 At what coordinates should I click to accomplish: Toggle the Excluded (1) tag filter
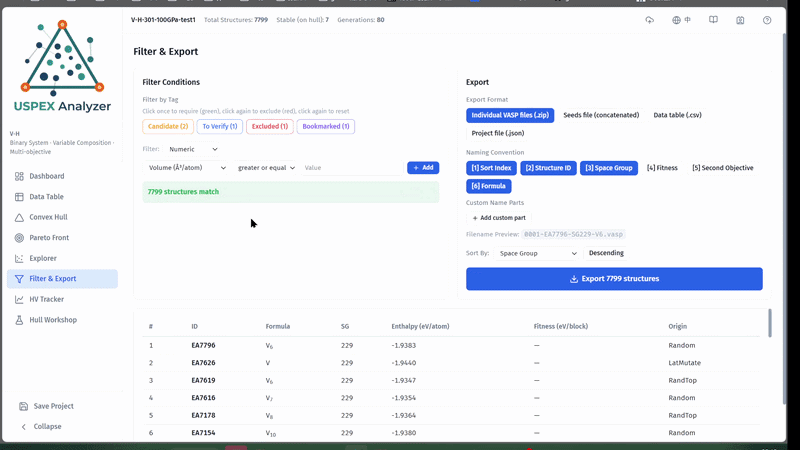point(270,127)
